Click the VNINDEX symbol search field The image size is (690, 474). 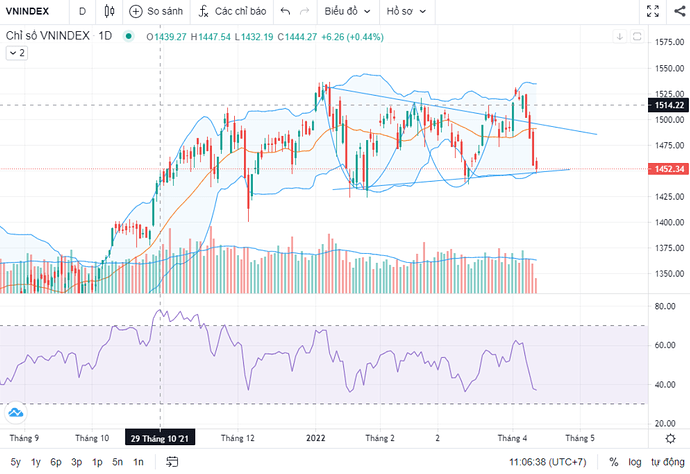(30, 12)
